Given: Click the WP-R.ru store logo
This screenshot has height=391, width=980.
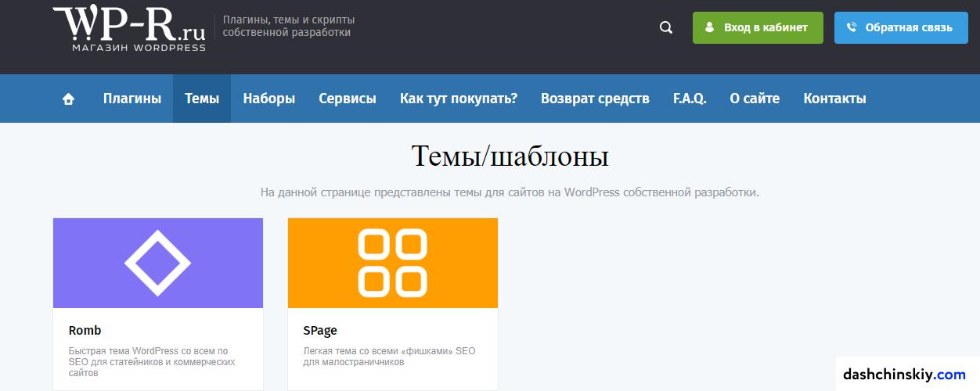Looking at the screenshot, I should (129, 28).
